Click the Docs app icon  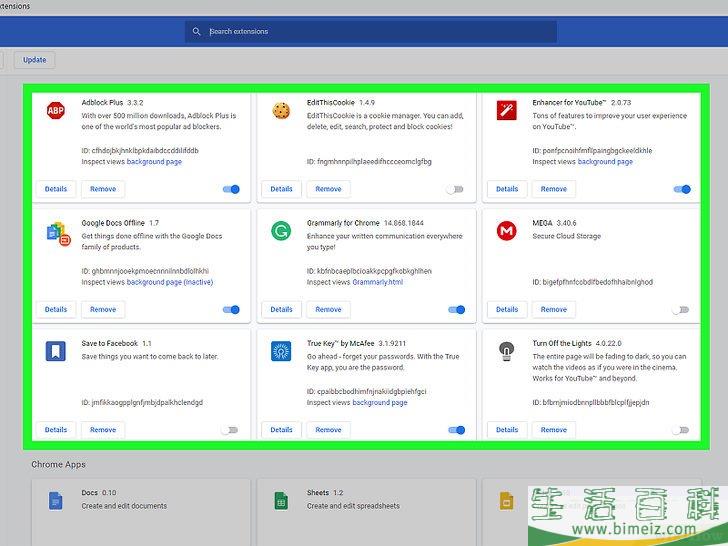pyautogui.click(x=56, y=501)
